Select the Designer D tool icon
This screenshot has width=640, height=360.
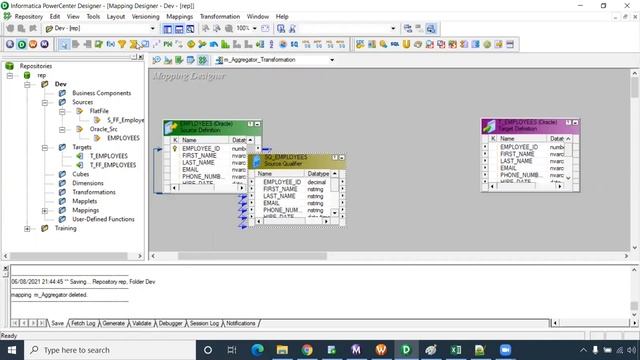pos(22,44)
